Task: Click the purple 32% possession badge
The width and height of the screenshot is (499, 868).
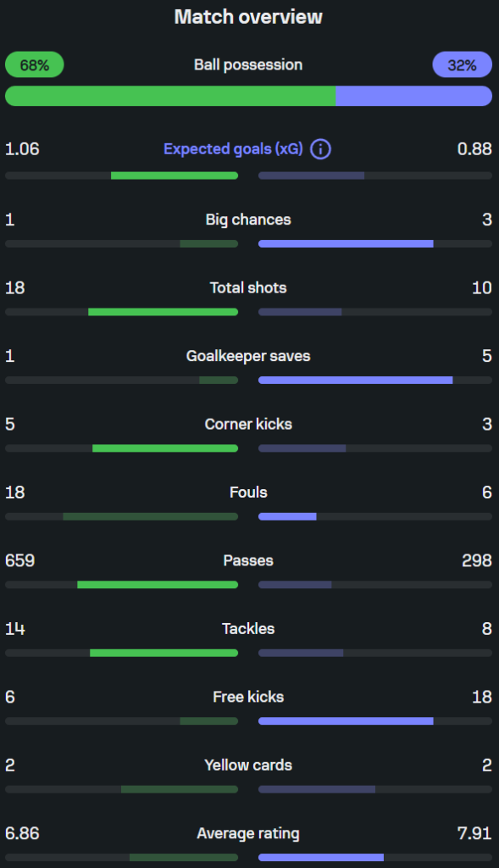Action: click(462, 64)
